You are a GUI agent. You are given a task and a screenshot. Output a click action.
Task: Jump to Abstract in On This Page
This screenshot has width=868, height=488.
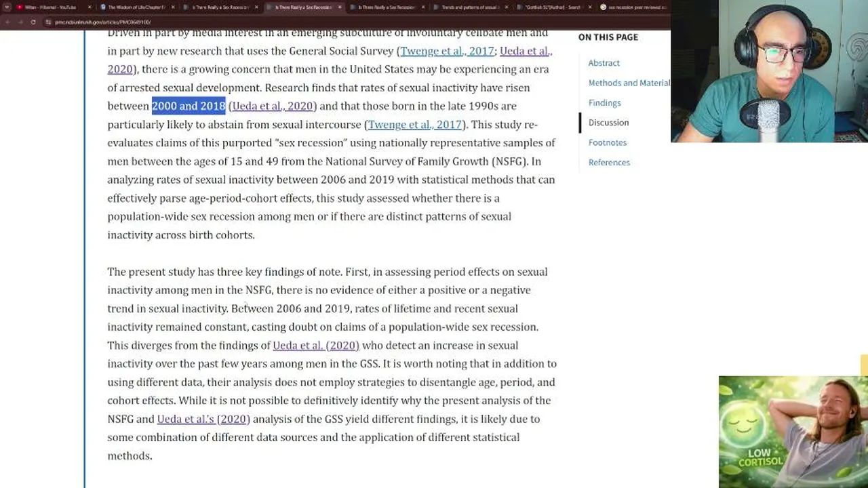[x=604, y=63]
